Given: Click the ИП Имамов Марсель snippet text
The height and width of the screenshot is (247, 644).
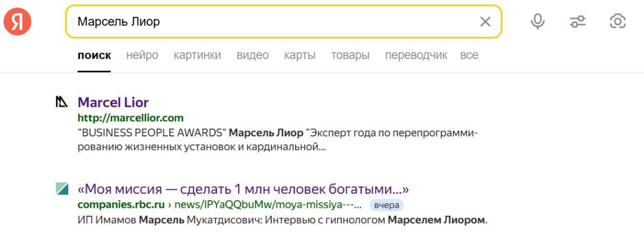Looking at the screenshot, I should (282, 220).
